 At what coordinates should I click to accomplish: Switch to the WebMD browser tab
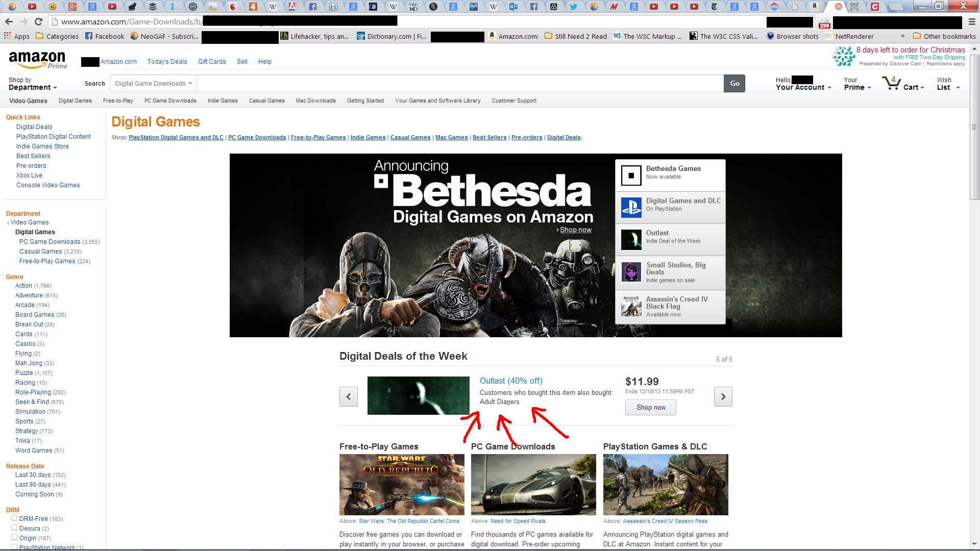[413, 7]
